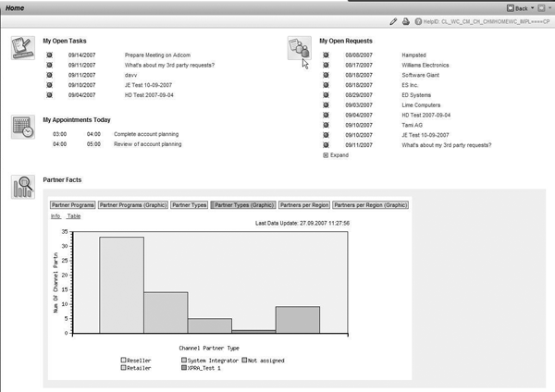555x392 pixels.
Task: Open Williams Electronics request
Action: 425,65
